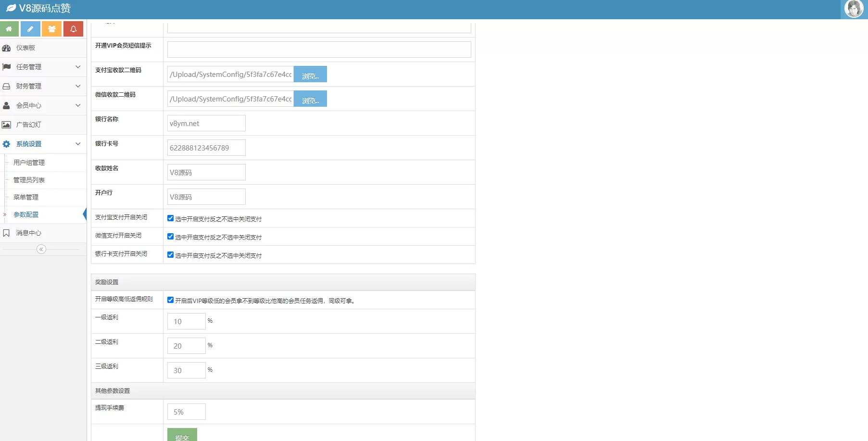Click the 仪表板 dashboard icon
The image size is (868, 441).
pos(7,48)
